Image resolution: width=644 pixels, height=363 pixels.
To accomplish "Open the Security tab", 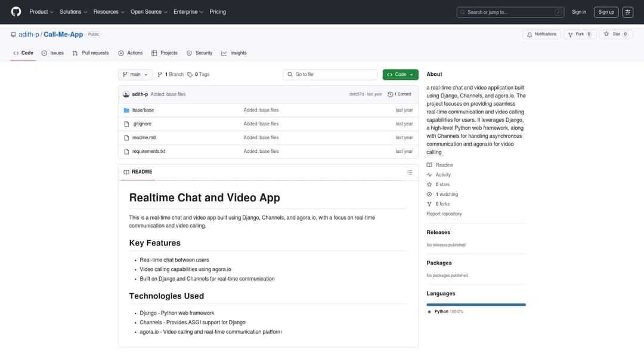I will (200, 53).
